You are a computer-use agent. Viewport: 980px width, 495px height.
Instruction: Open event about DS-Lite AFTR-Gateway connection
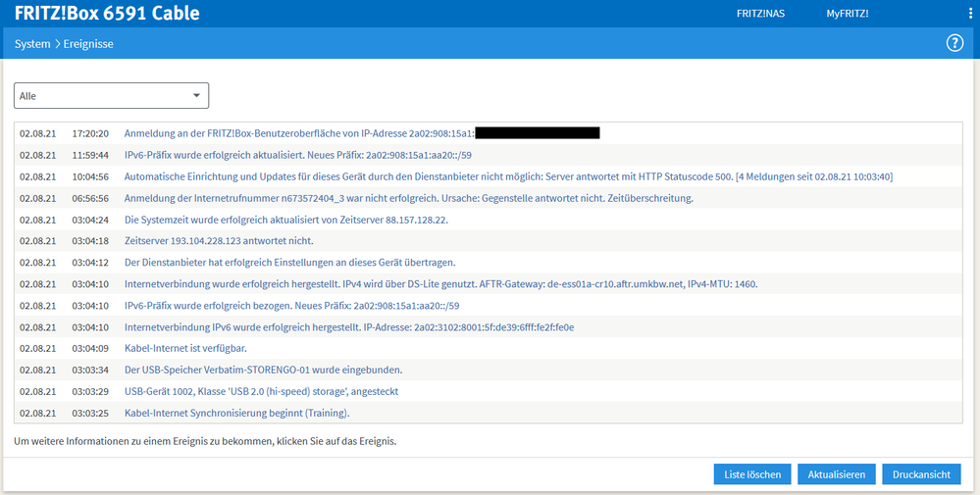tap(440, 284)
